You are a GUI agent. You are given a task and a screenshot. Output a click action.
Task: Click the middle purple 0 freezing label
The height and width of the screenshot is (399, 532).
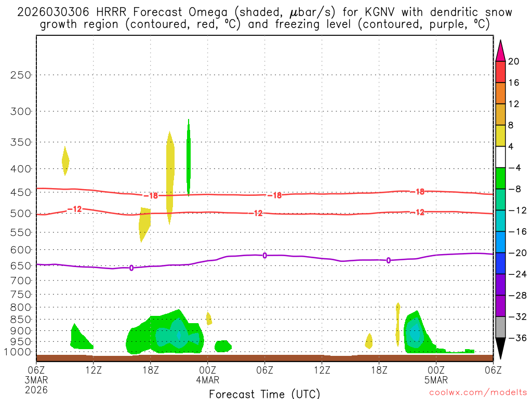264,256
